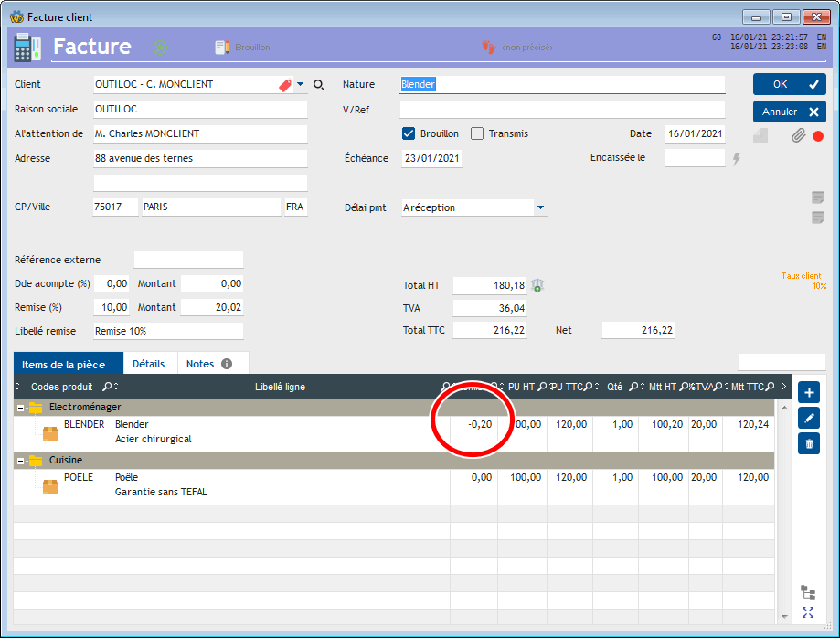Switch to the Détails tab
Screen dimensions: 840x638
click(x=148, y=364)
